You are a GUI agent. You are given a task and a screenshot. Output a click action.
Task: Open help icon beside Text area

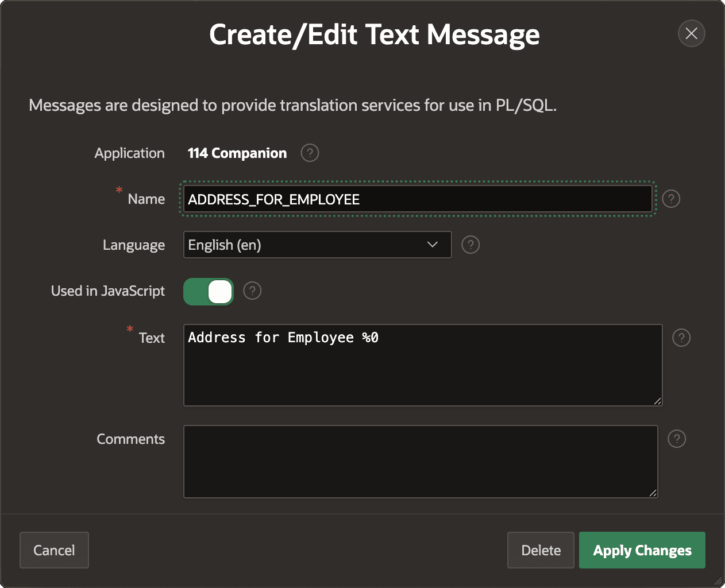pyautogui.click(x=681, y=338)
